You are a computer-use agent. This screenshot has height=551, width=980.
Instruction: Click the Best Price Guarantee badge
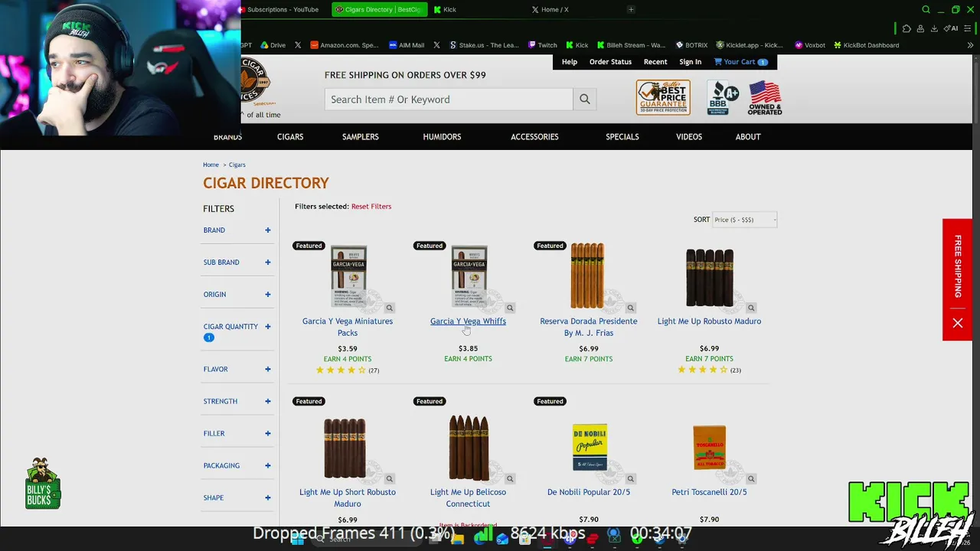663,98
